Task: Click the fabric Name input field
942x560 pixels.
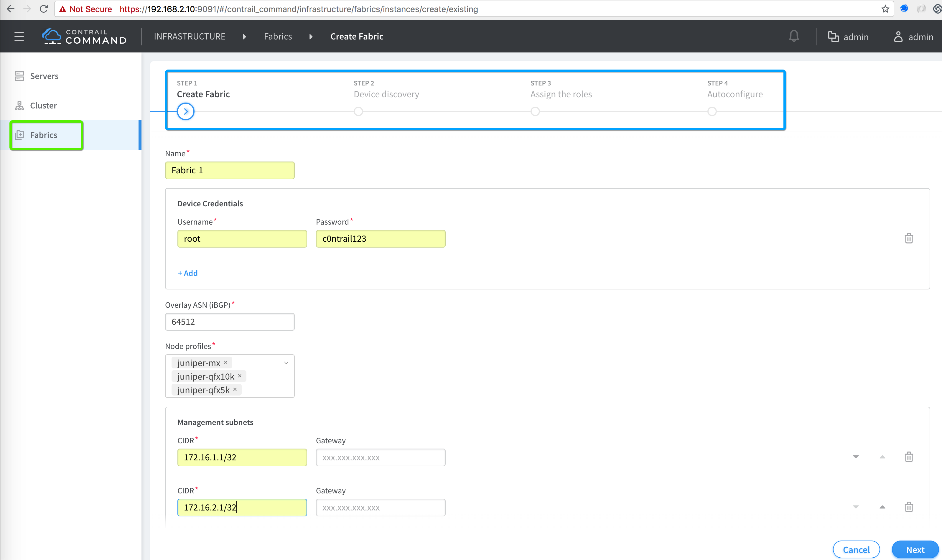Action: 230,170
